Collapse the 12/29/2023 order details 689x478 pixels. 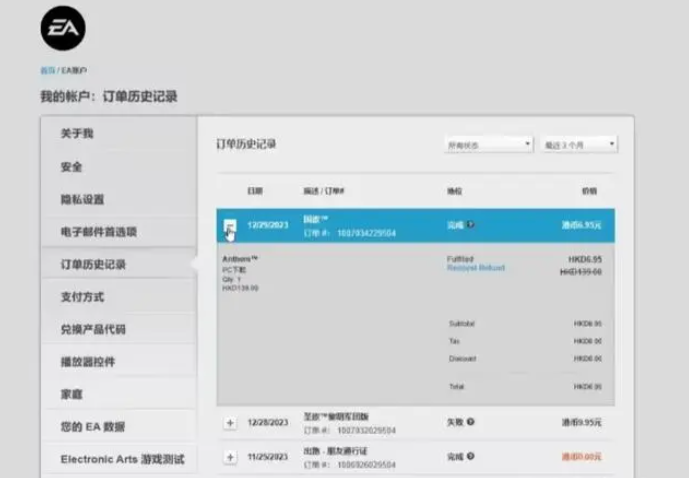tap(230, 225)
